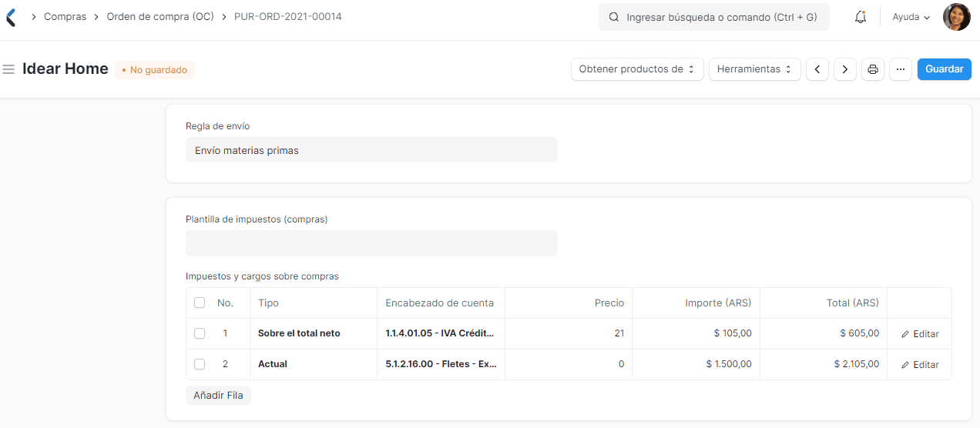The image size is (980, 428).
Task: Click the $ 605,00 total cell
Action: point(824,334)
